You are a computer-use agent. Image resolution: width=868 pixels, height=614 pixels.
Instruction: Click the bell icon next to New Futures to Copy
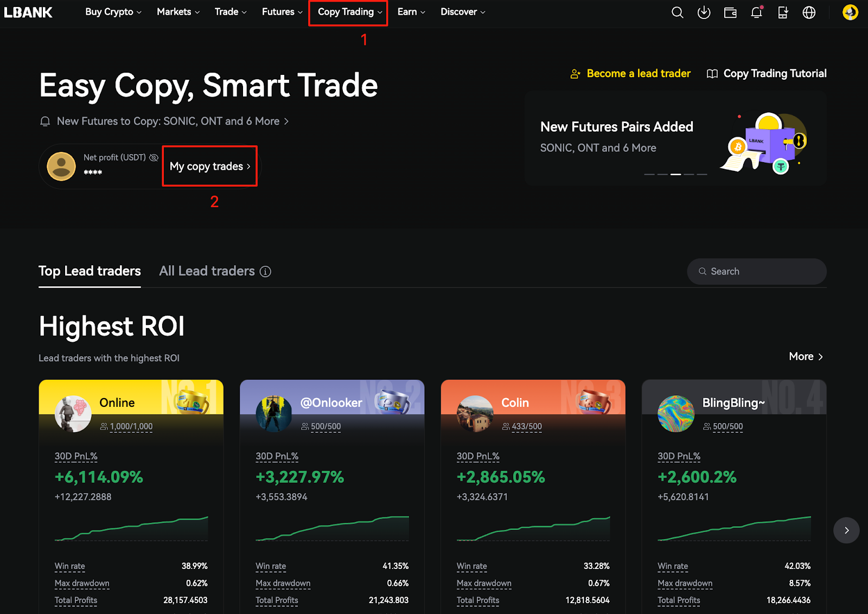pyautogui.click(x=45, y=121)
